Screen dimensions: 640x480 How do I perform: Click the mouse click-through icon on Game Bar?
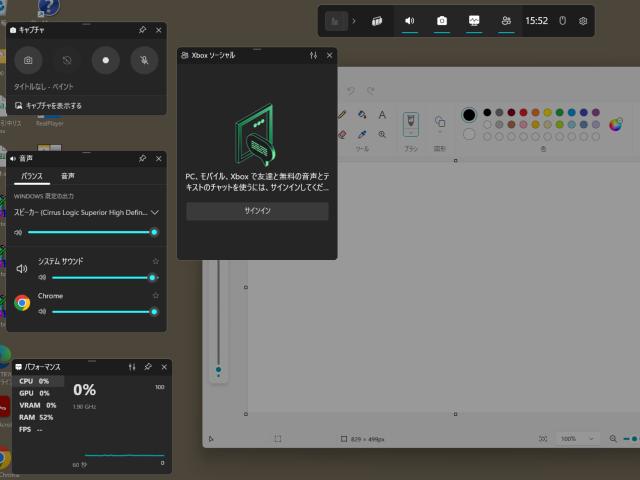pyautogui.click(x=562, y=21)
